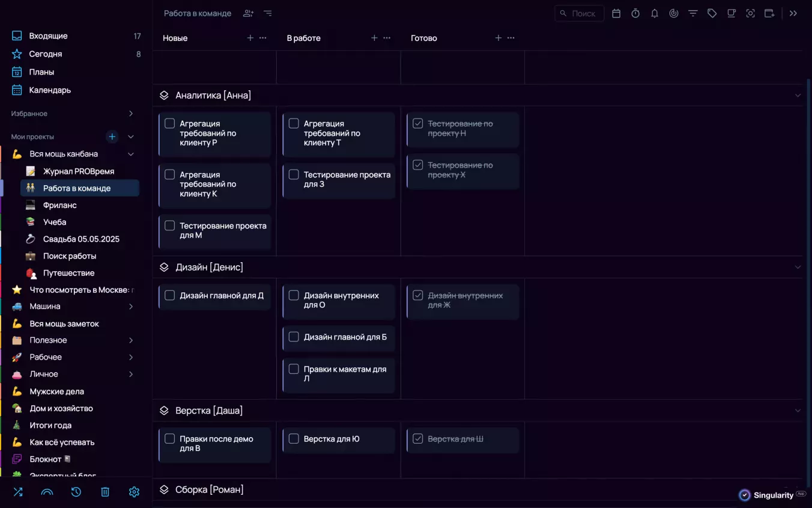Viewport: 812px width, 508px height.
Task: Open notifications bell icon
Action: click(655, 13)
